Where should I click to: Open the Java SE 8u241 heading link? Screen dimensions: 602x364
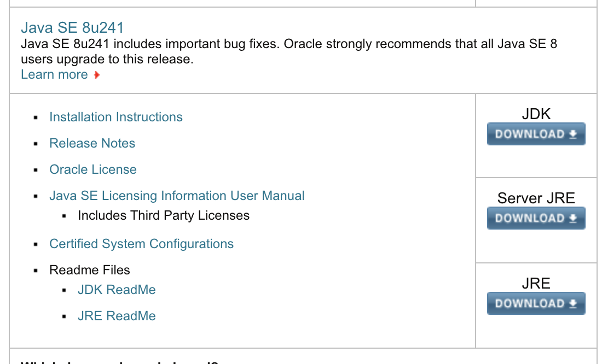point(72,27)
